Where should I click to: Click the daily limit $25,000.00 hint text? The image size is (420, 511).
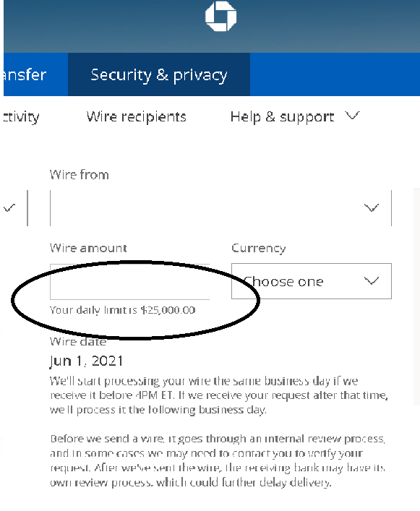pos(122,310)
